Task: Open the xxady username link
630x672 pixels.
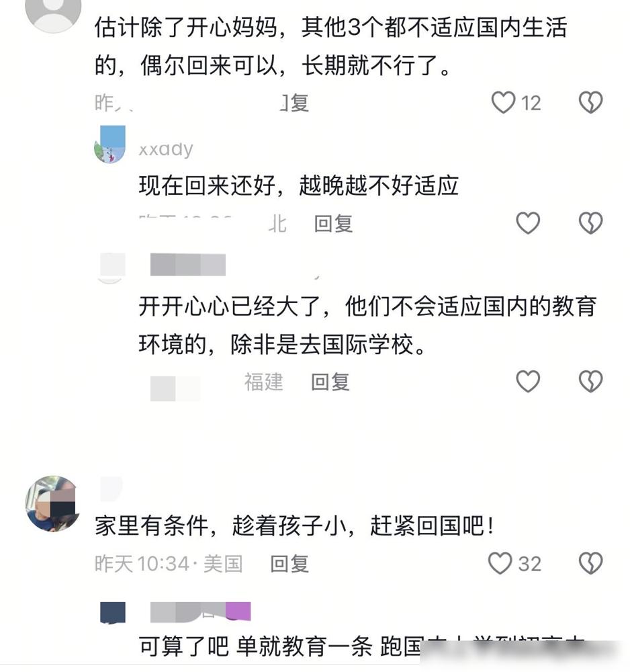Action: 166,149
